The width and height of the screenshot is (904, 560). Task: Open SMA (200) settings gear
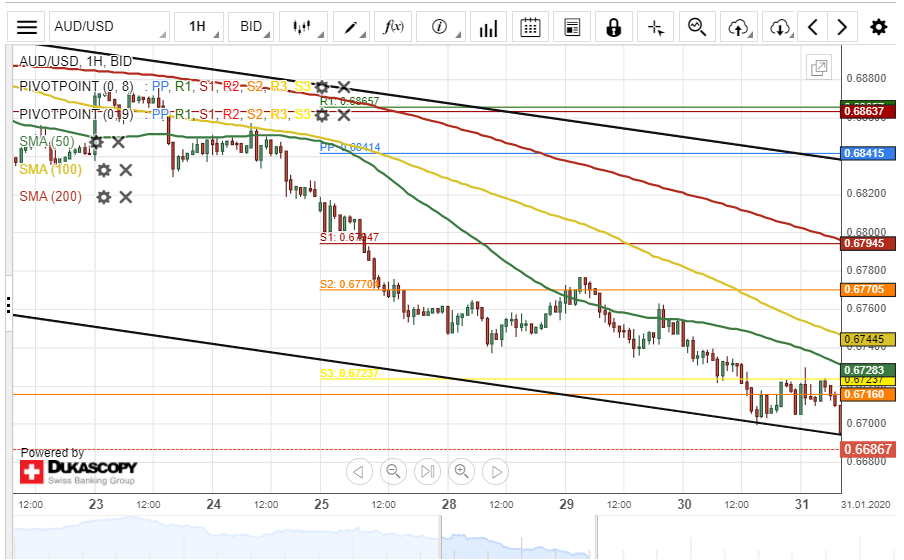point(103,197)
